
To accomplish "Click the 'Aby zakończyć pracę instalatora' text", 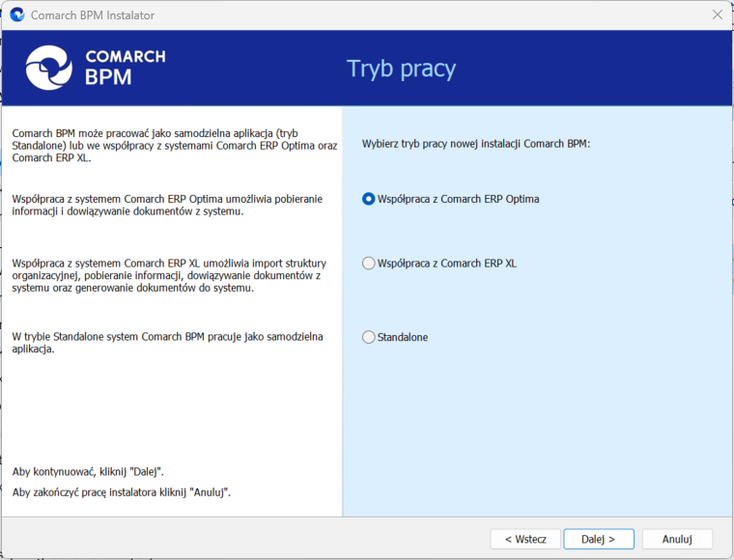I will tap(122, 492).
